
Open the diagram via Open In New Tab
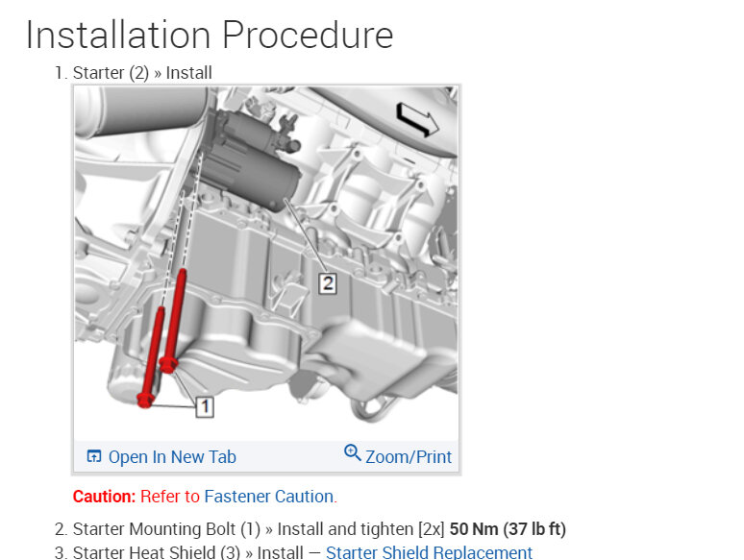coord(172,457)
